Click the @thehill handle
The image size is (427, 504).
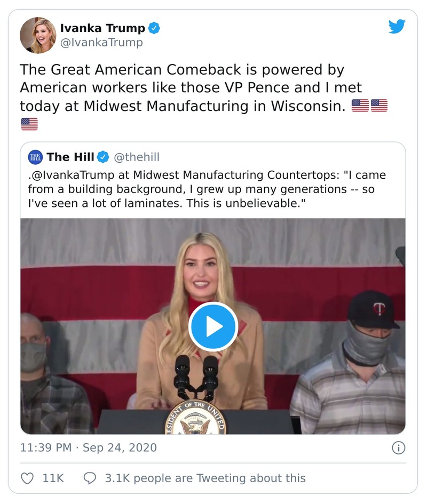click(136, 157)
